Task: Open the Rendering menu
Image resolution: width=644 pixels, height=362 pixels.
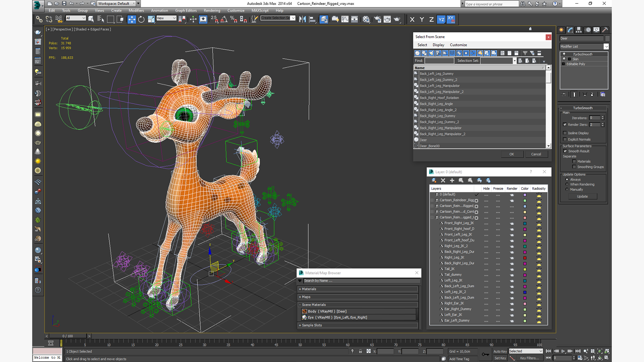Action: tap(212, 11)
